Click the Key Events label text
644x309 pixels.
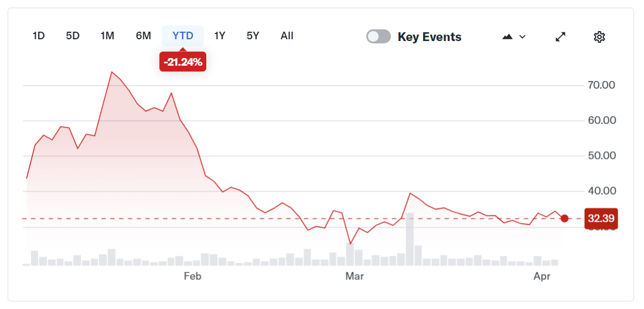[x=430, y=37]
